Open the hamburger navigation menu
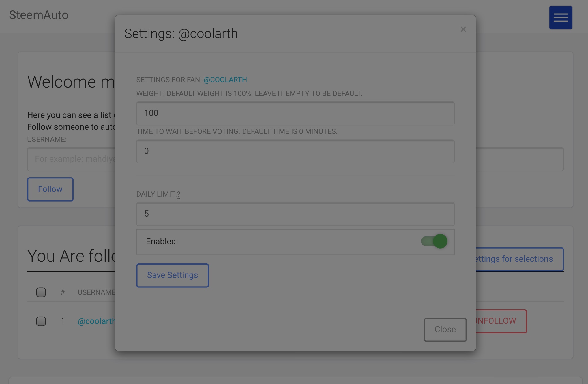Image resolution: width=588 pixels, height=384 pixels. (x=560, y=18)
